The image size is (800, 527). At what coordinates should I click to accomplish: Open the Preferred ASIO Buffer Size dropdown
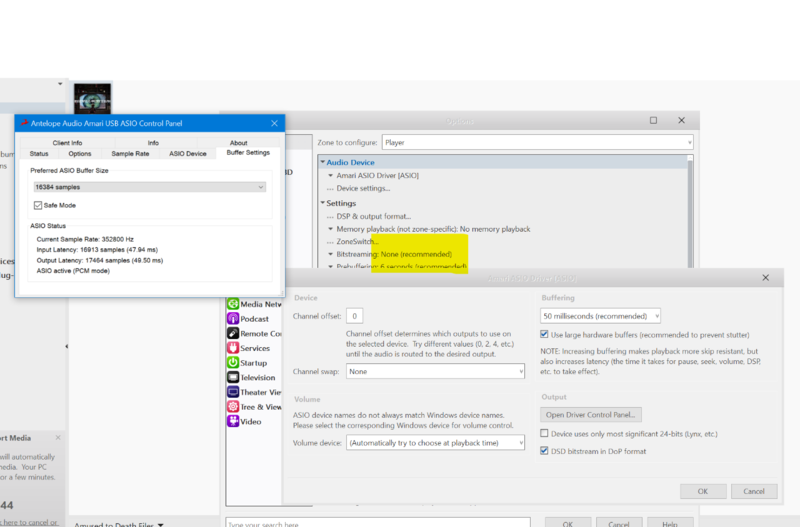tap(150, 187)
